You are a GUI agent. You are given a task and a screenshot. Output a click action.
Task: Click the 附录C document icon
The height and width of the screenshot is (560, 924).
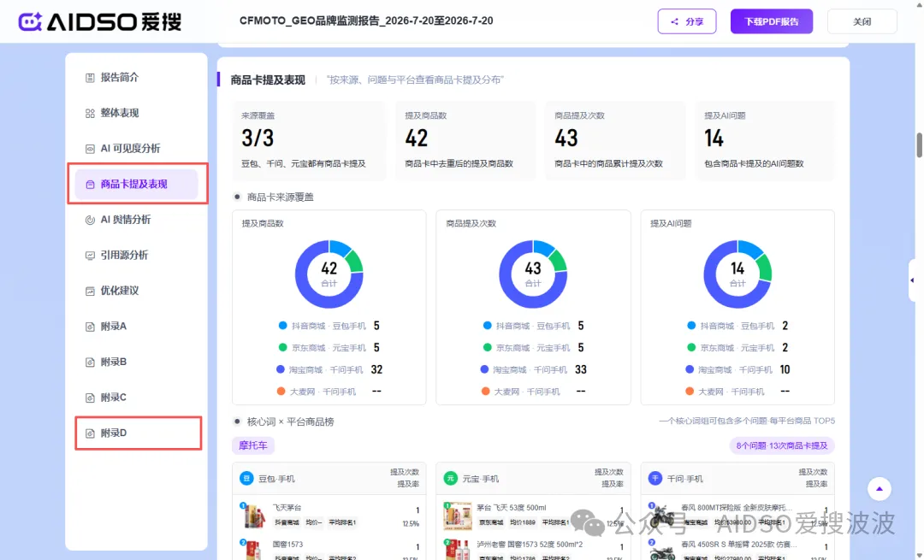tap(90, 398)
